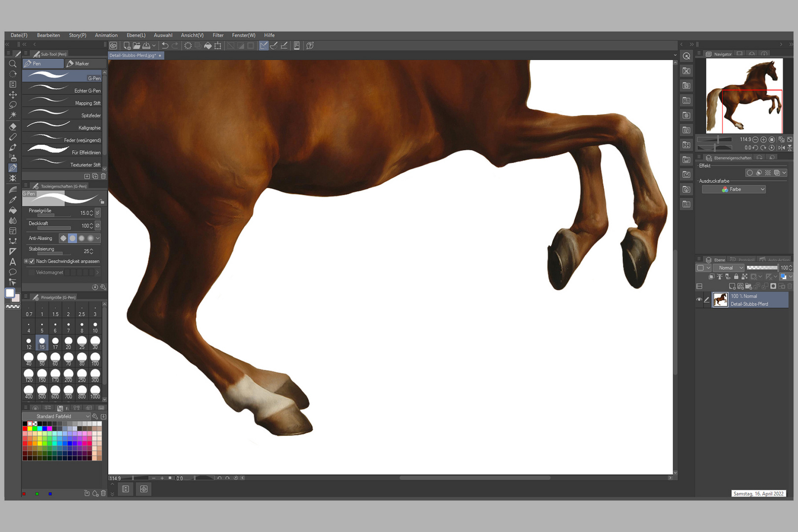Click Stabilisierung value field
This screenshot has height=532, width=798.
click(86, 251)
